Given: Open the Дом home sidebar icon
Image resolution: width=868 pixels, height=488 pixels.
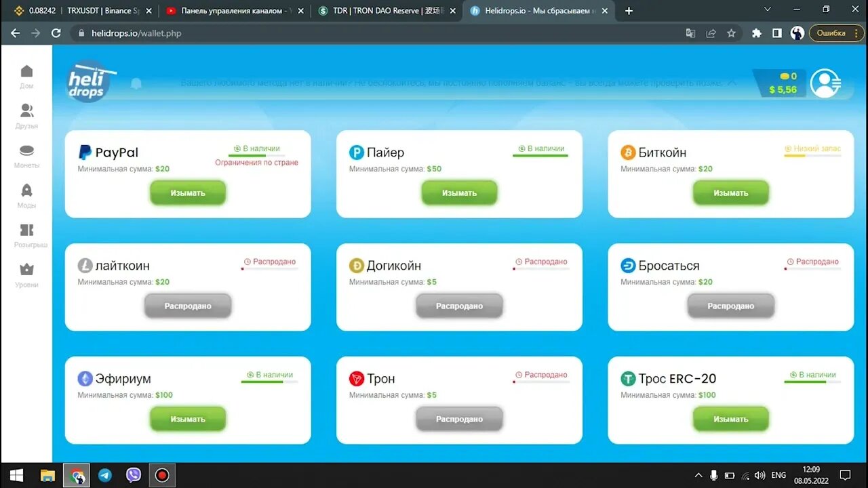Looking at the screenshot, I should 26,71.
